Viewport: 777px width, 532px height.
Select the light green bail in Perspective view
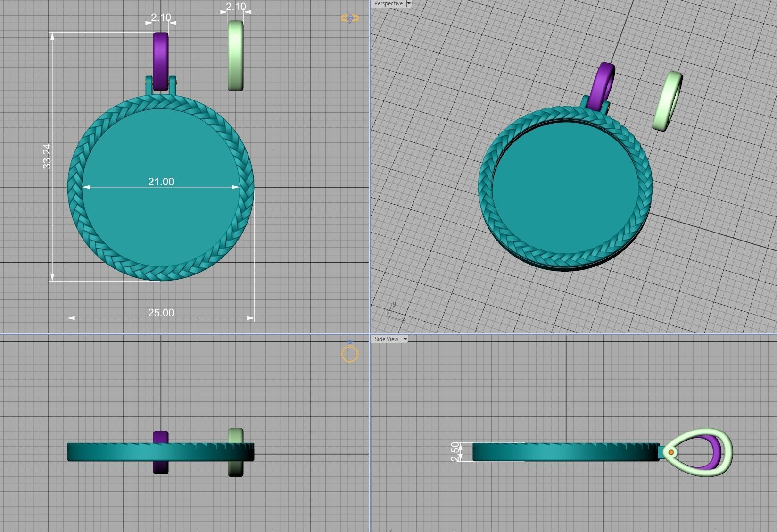668,100
